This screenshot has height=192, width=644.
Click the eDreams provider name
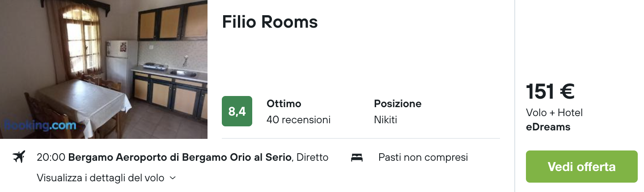tap(548, 127)
